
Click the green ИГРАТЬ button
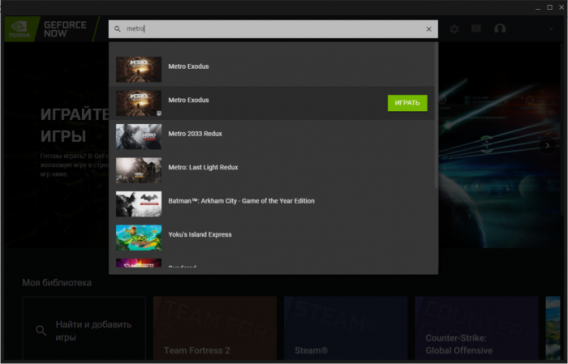tap(407, 103)
